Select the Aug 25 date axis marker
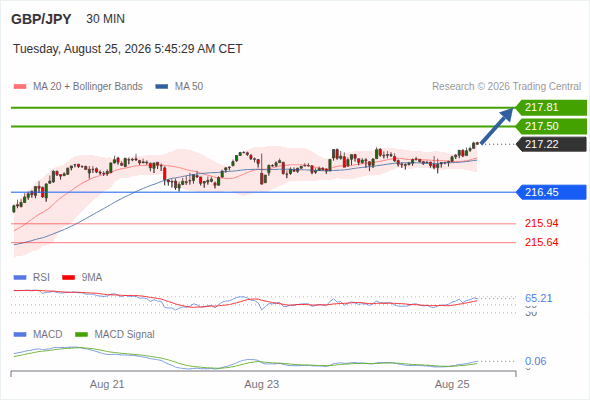The height and width of the screenshot is (400, 590). tap(452, 385)
